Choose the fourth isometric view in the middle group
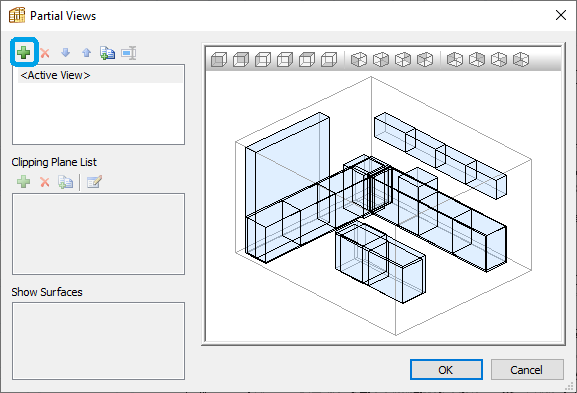 [425, 59]
